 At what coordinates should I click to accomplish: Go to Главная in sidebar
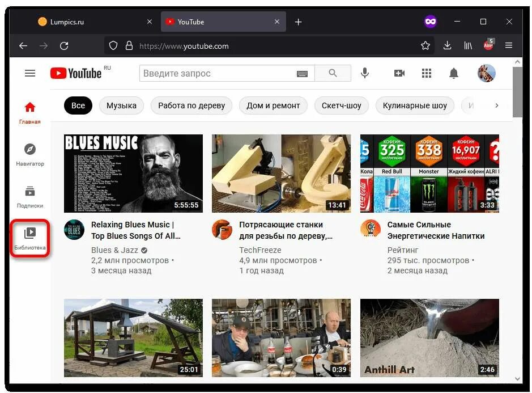[30, 113]
